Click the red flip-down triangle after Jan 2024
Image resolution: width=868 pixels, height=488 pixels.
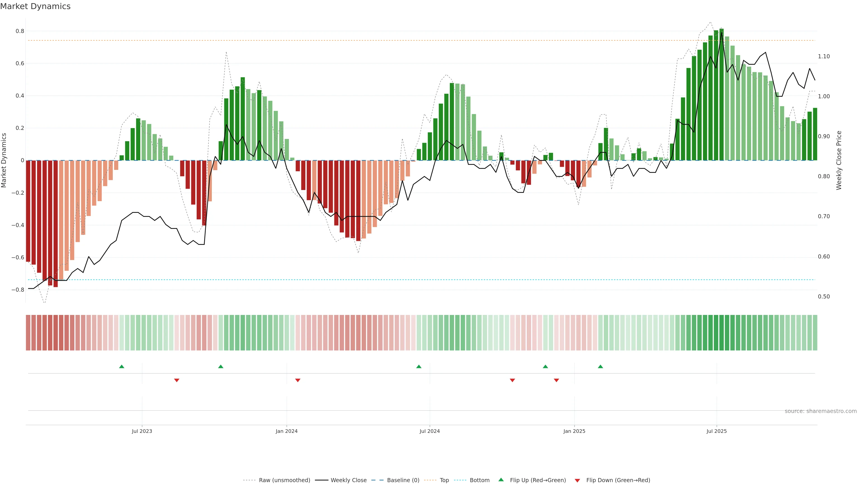297,380
